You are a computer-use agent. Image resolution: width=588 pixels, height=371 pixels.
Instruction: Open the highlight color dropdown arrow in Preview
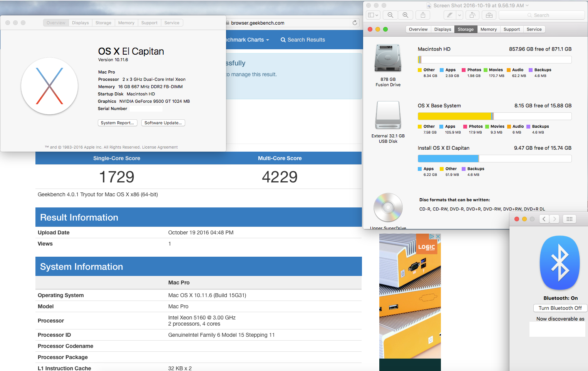click(459, 15)
